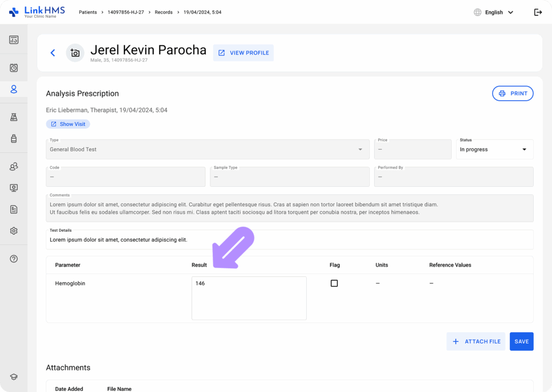Image resolution: width=552 pixels, height=392 pixels.
Task: Click the logout icon in header
Action: tap(538, 12)
